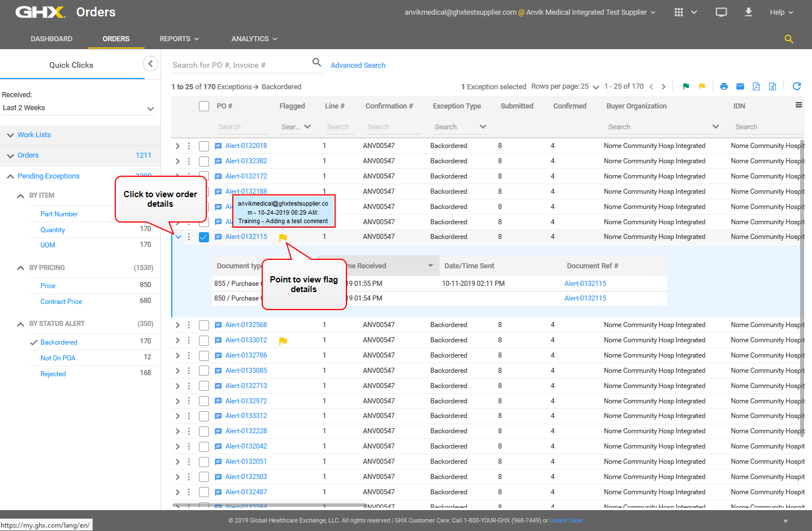Export to PDF icon in toolbar
The height and width of the screenshot is (531, 812).
756,86
